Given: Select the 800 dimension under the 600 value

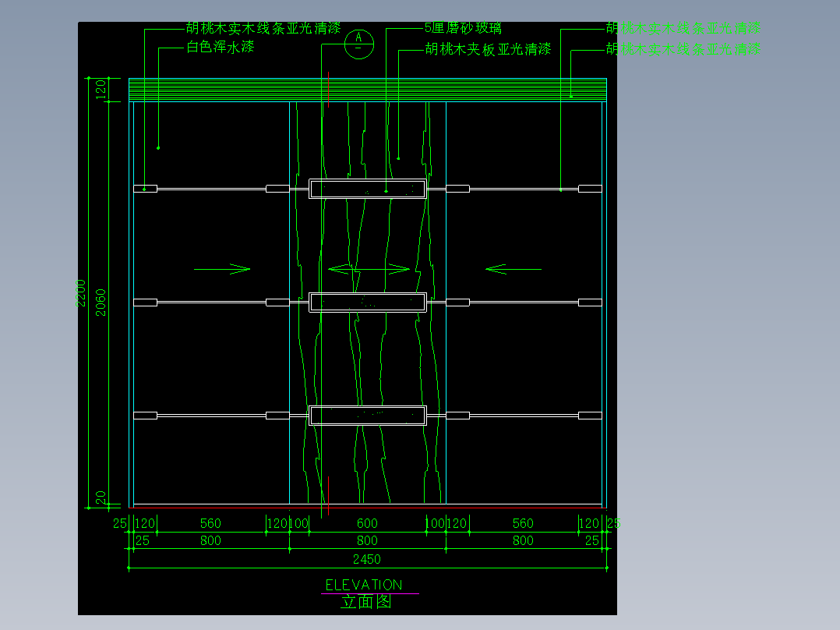Looking at the screenshot, I should point(367,540).
